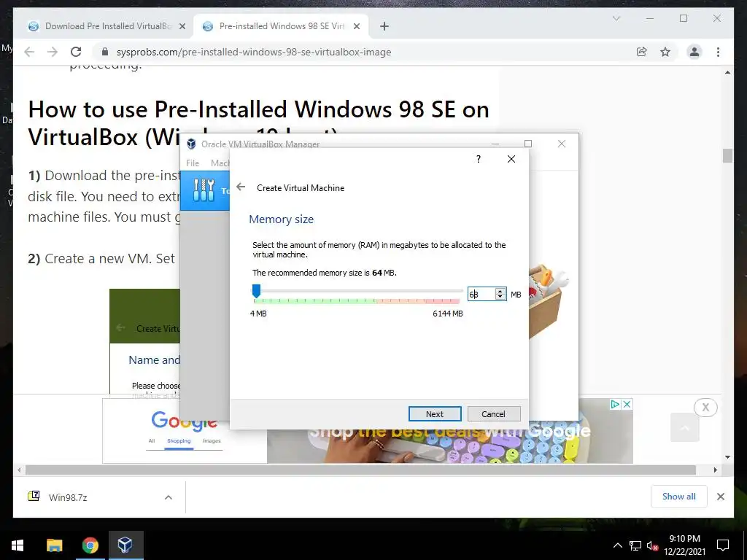
Task: Close the Download Pre Installed VirtualBox tab
Action: tap(182, 26)
